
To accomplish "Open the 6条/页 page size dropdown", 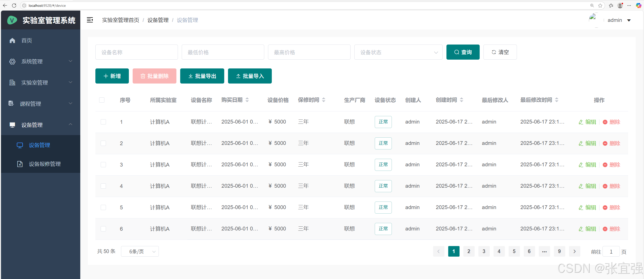I will pyautogui.click(x=140, y=251).
